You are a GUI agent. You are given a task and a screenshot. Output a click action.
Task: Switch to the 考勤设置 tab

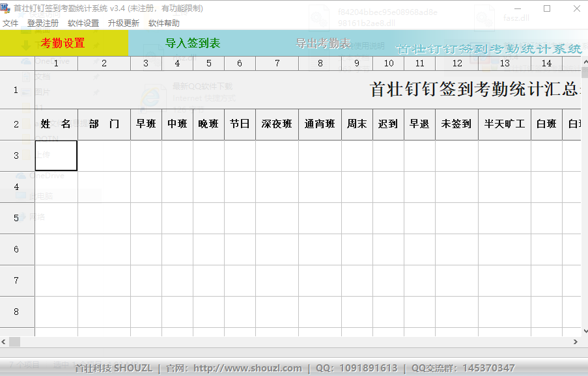point(63,44)
